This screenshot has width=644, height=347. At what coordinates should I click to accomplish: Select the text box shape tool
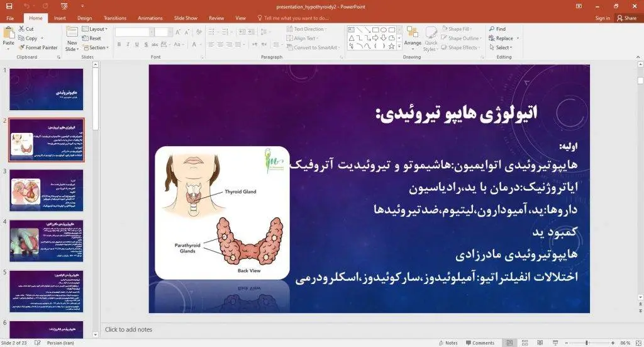point(351,30)
